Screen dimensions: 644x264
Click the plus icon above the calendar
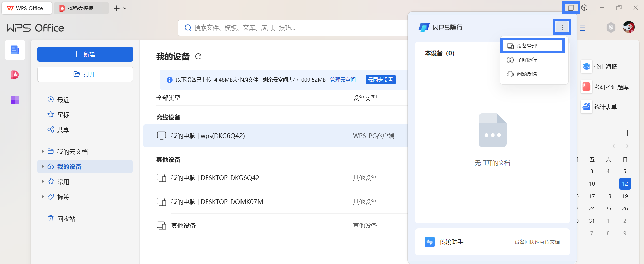tap(627, 133)
